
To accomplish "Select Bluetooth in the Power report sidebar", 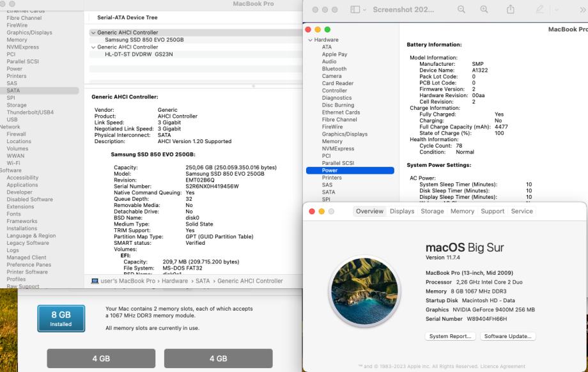I will click(x=334, y=69).
